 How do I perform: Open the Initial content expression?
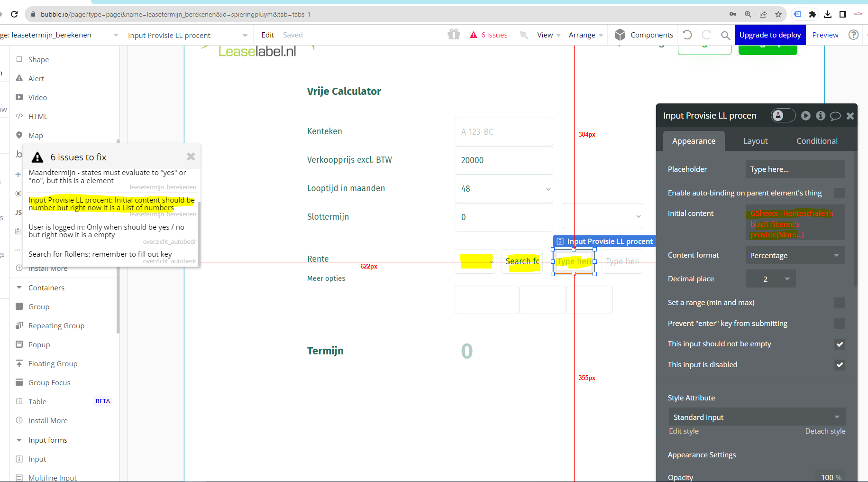[795, 223]
